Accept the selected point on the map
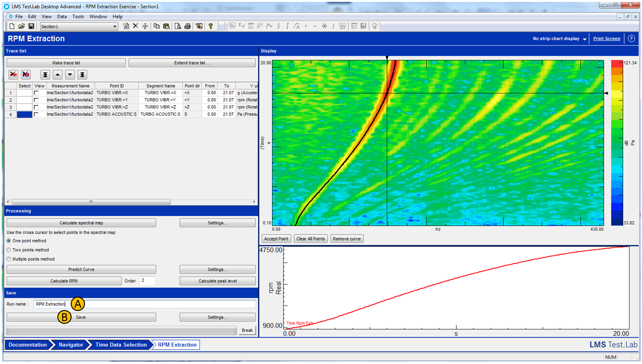The width and height of the screenshot is (642, 364). [x=277, y=239]
